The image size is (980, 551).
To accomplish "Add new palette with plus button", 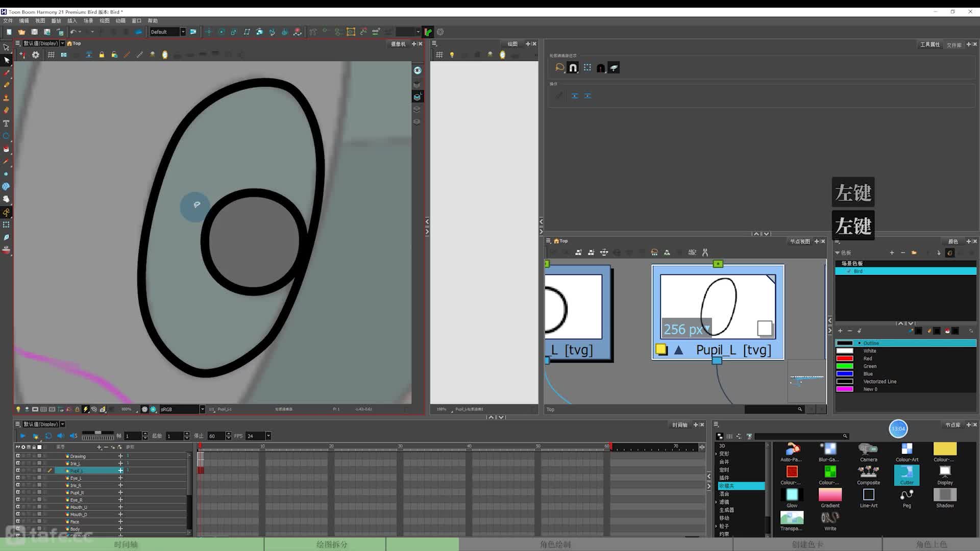I will tap(892, 253).
